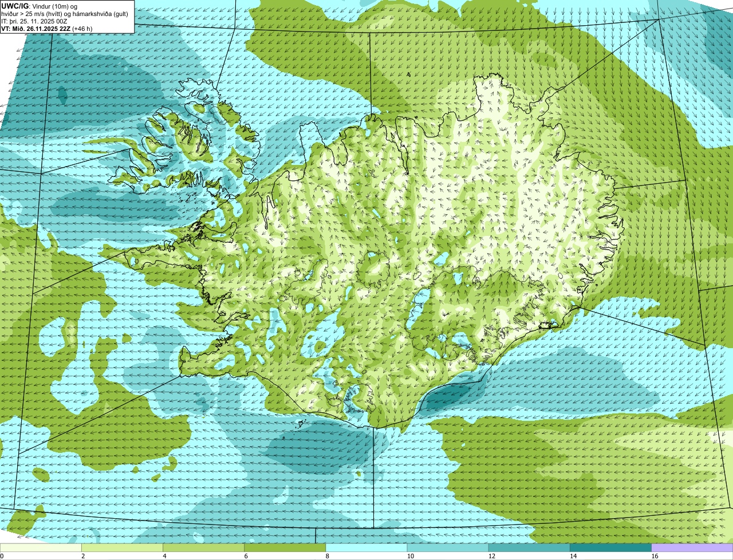Select the 10–12 m/s turquoise legend swatch
This screenshot has width=733, height=560.
click(x=448, y=548)
